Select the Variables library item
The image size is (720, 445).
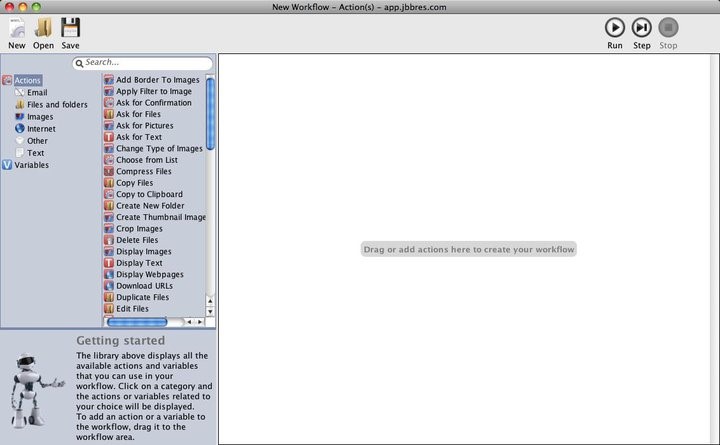[x=31, y=166]
